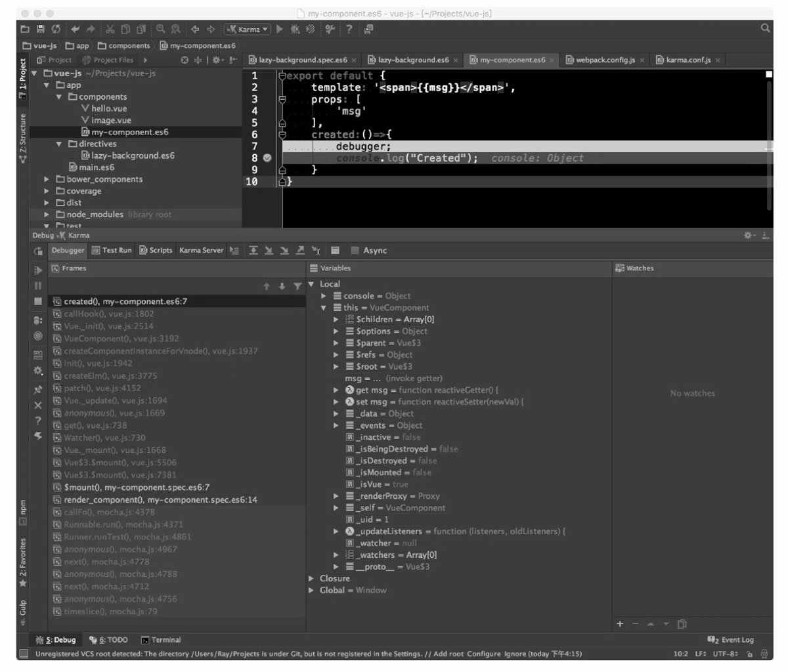Click Configure link in status bar

(483, 654)
